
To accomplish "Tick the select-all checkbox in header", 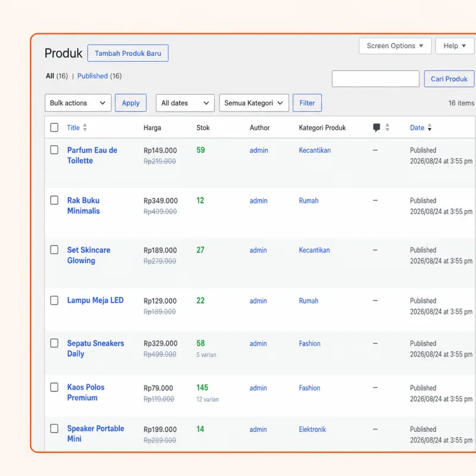I will point(54,127).
